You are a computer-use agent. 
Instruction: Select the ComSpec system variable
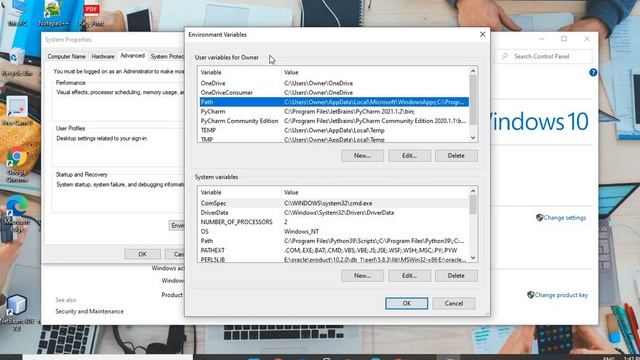(x=334, y=203)
